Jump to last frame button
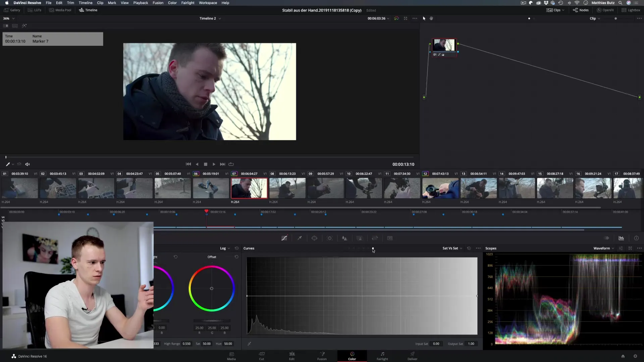This screenshot has height=362, width=644. tap(222, 164)
